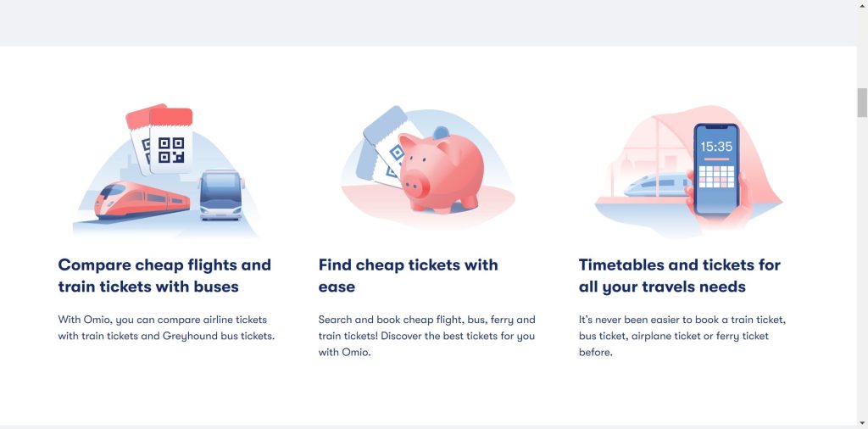
Task: Click the gray banner area at the top
Action: 424,22
